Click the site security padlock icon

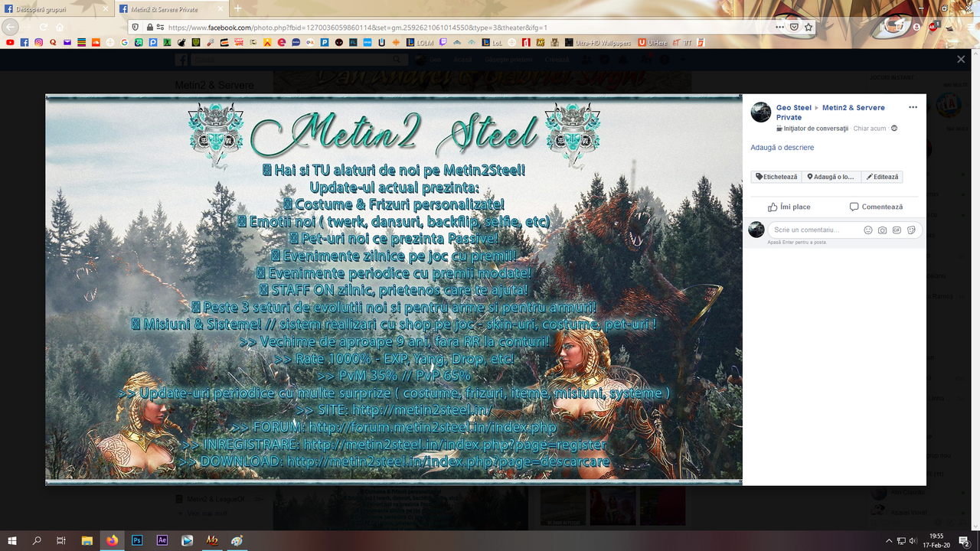point(149,27)
